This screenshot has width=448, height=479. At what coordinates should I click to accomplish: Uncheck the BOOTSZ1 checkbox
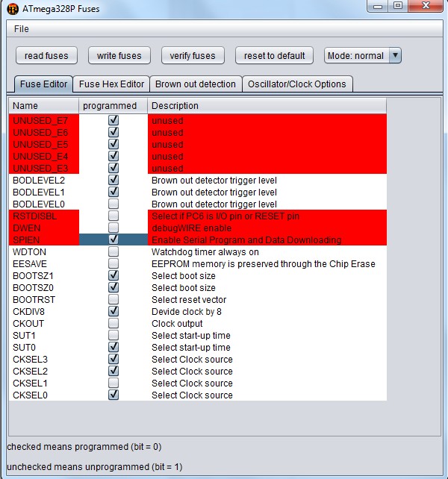(113, 275)
